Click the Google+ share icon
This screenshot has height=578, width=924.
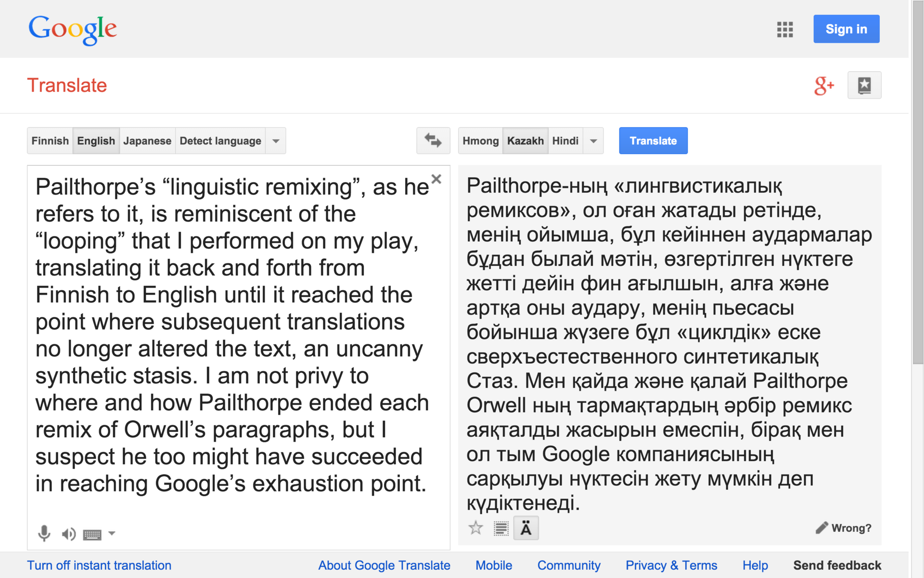823,86
